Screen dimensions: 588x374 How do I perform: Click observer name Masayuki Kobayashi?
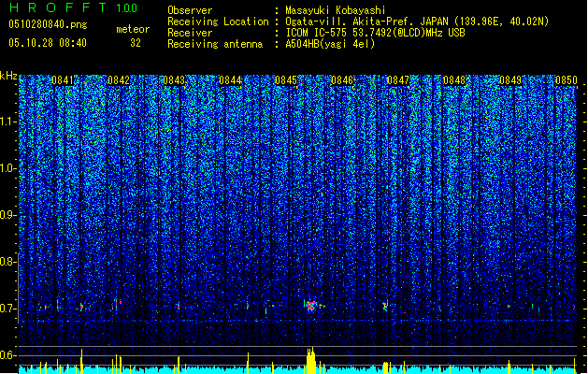click(336, 10)
